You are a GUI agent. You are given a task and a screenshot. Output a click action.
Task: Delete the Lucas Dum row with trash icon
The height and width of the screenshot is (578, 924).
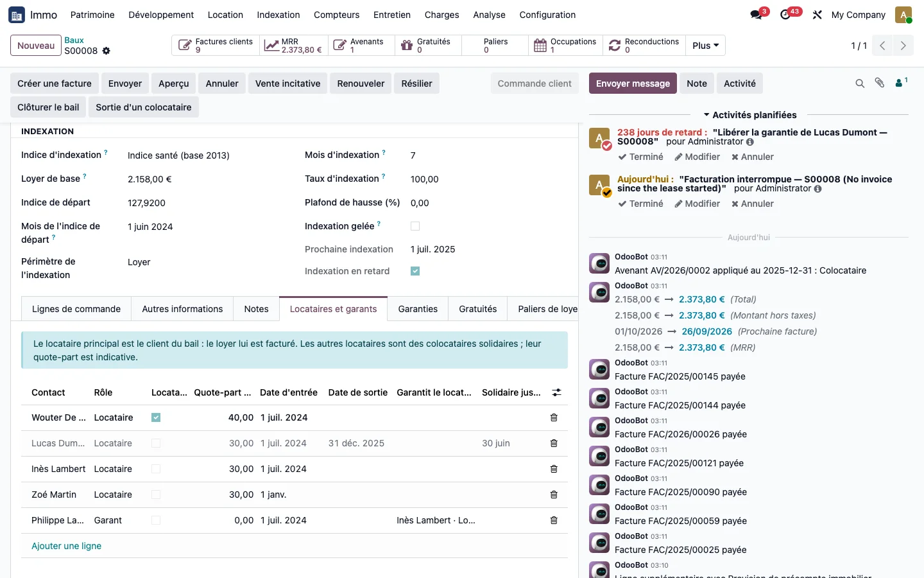[x=554, y=443]
